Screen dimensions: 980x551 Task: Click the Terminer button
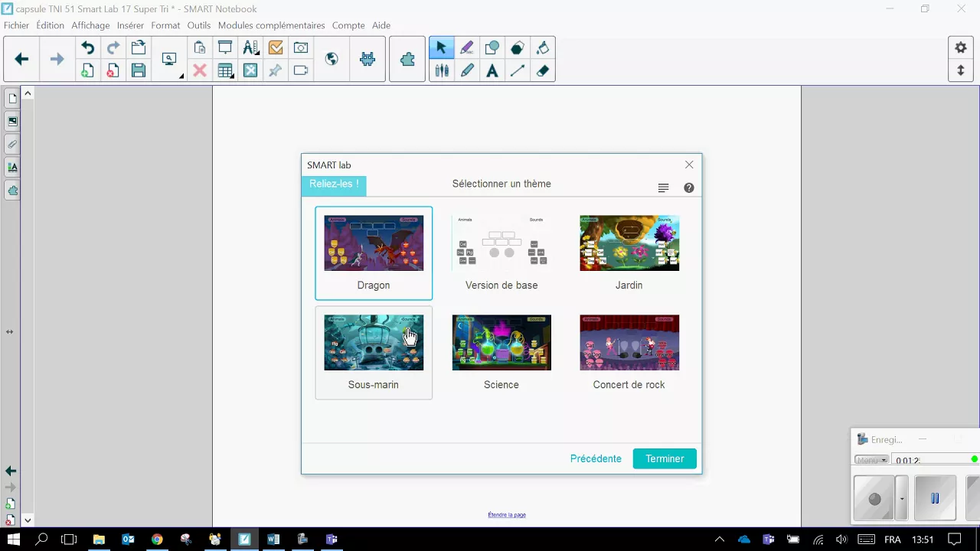pyautogui.click(x=665, y=458)
